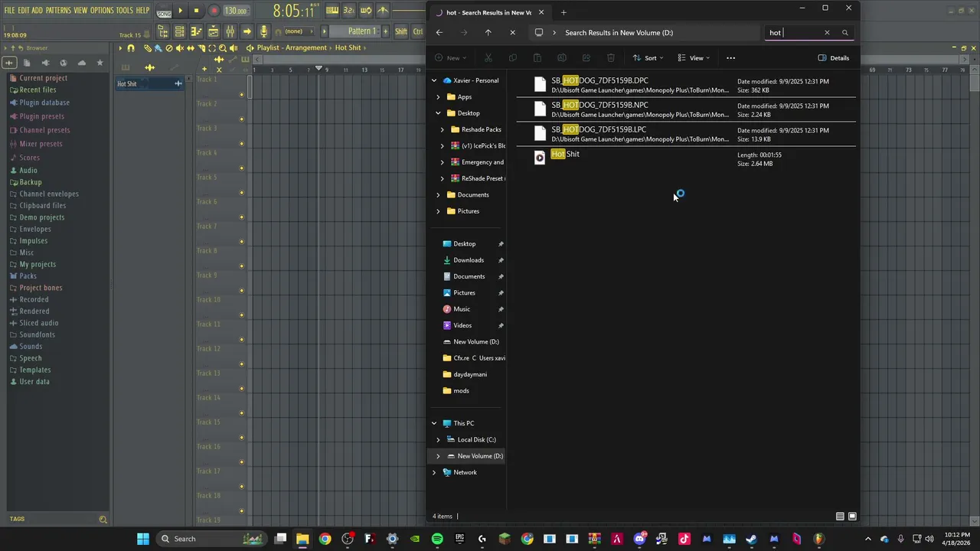Clear the search box X in Explorer
This screenshot has height=551, width=980.
pos(827,33)
